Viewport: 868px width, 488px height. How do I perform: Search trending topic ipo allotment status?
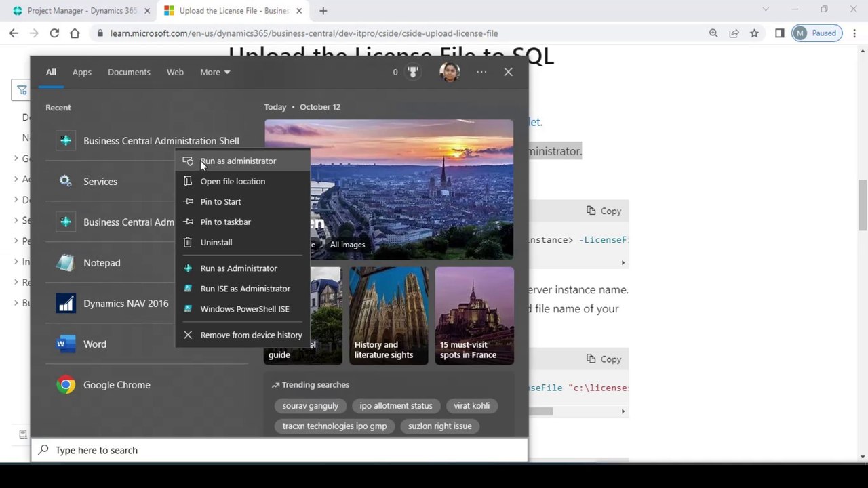396,406
